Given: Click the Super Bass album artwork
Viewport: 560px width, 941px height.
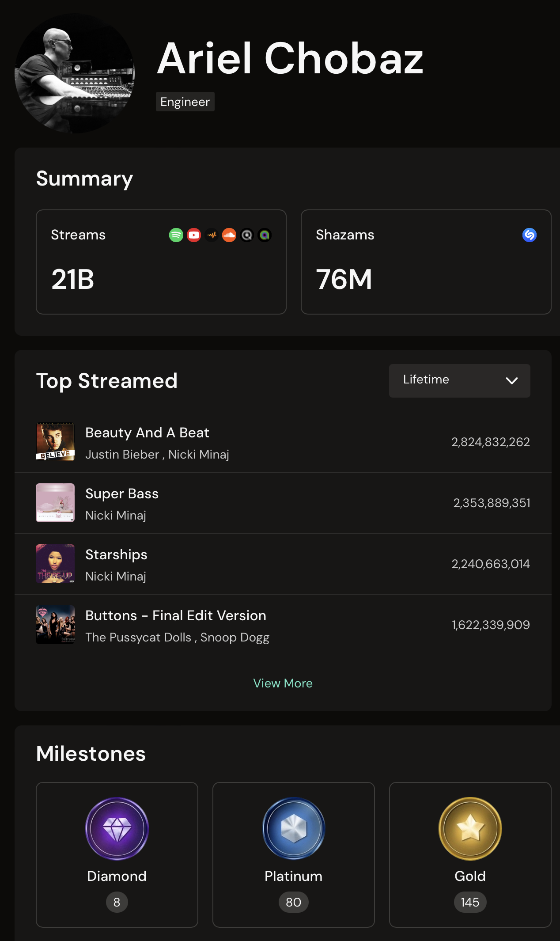Looking at the screenshot, I should click(55, 503).
